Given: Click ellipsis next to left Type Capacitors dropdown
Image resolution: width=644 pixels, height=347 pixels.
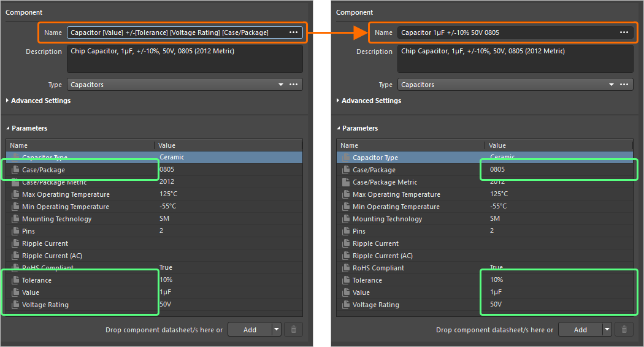Looking at the screenshot, I should [293, 84].
